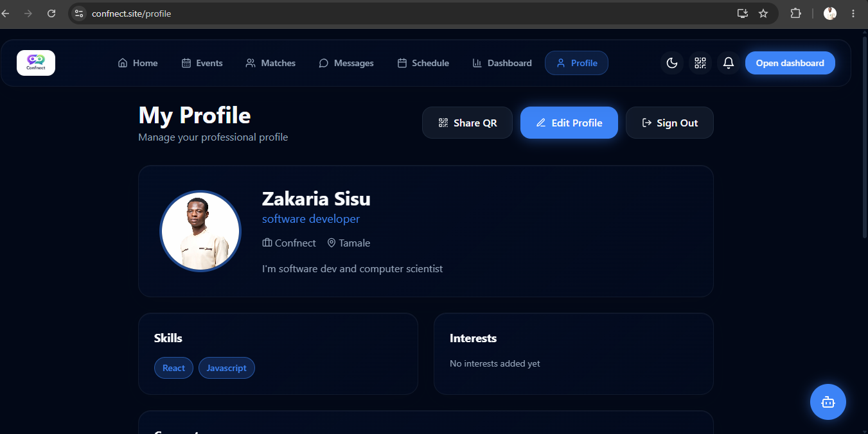Open the chatbot assistant floating icon
868x434 pixels.
828,402
